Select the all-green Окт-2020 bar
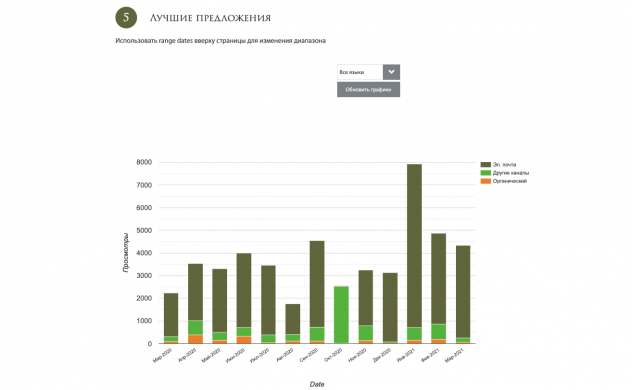This screenshot has height=390, width=632. point(341,315)
